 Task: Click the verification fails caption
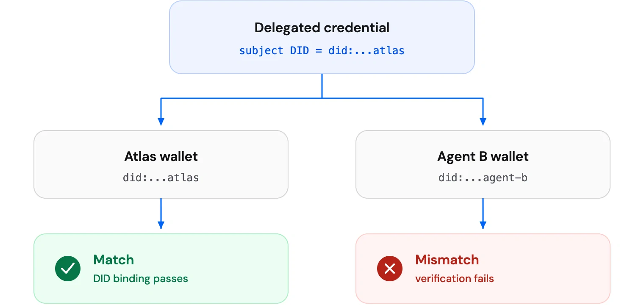(455, 278)
